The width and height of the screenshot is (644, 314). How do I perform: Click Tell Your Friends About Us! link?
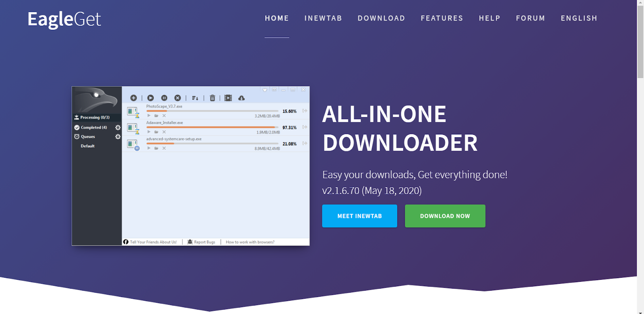point(153,242)
